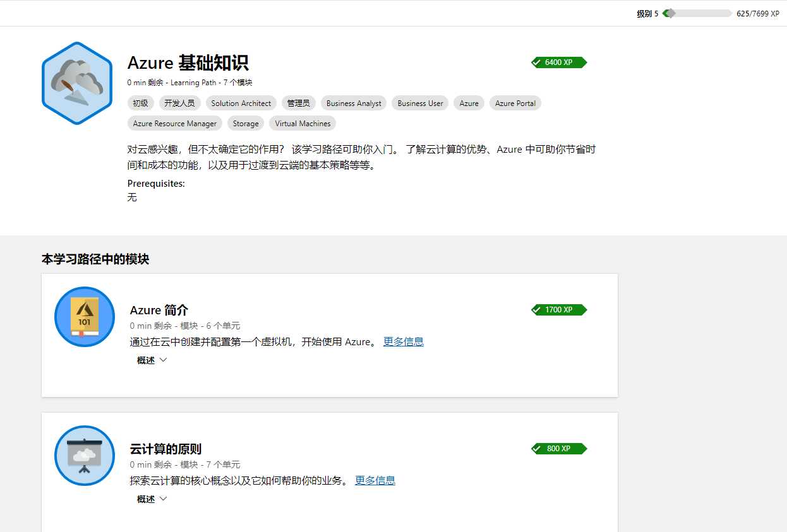Open 更多信息 link for Azure 简介
Viewport: 787px width, 532px height.
[404, 341]
